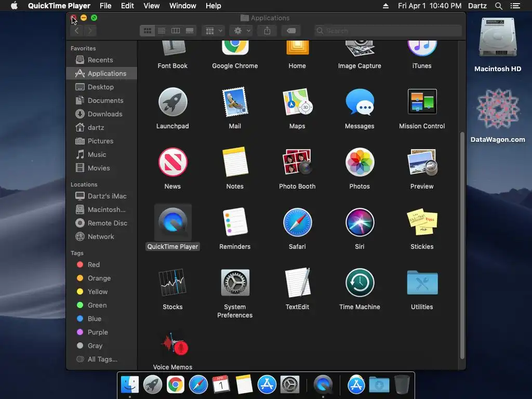Click the Edit Tags toolbar button
Viewport: 532px width, 399px height.
(291, 31)
